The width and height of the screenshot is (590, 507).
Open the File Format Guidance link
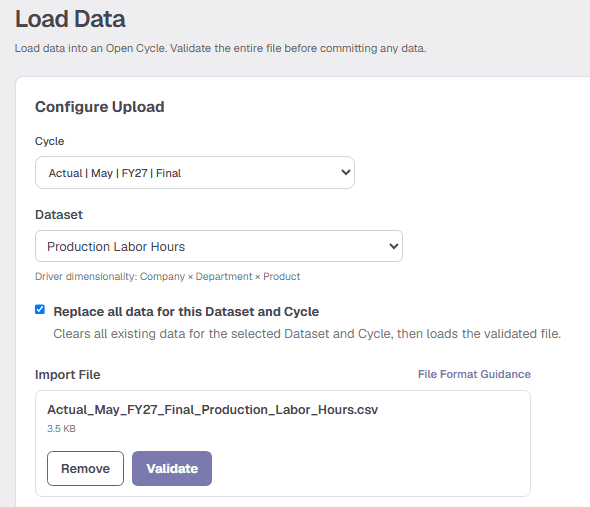tap(474, 374)
